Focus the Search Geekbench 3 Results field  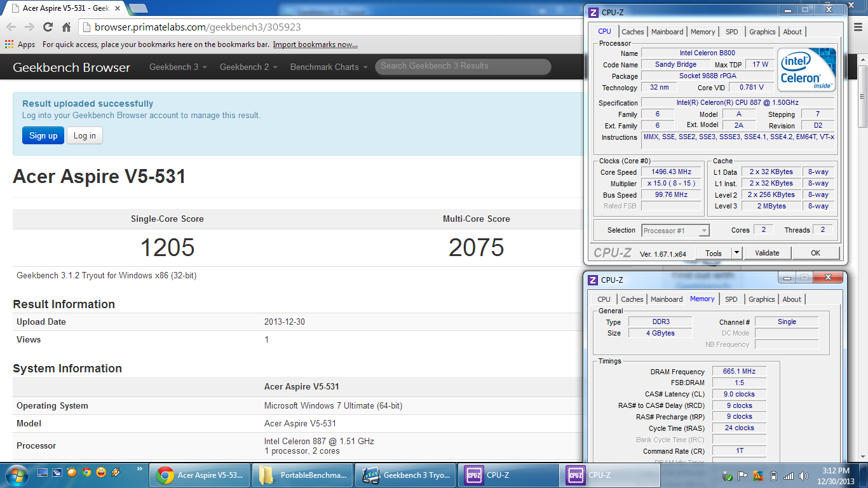[463, 66]
